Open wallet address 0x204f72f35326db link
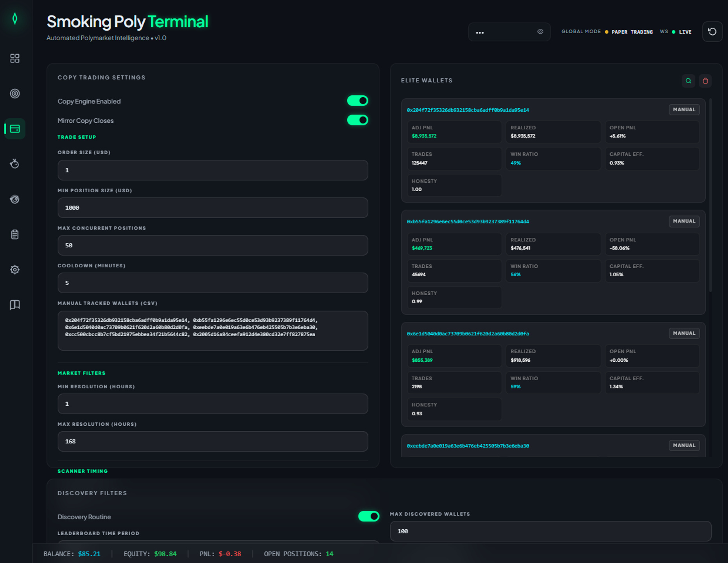Image resolution: width=728 pixels, height=563 pixels. tap(468, 110)
